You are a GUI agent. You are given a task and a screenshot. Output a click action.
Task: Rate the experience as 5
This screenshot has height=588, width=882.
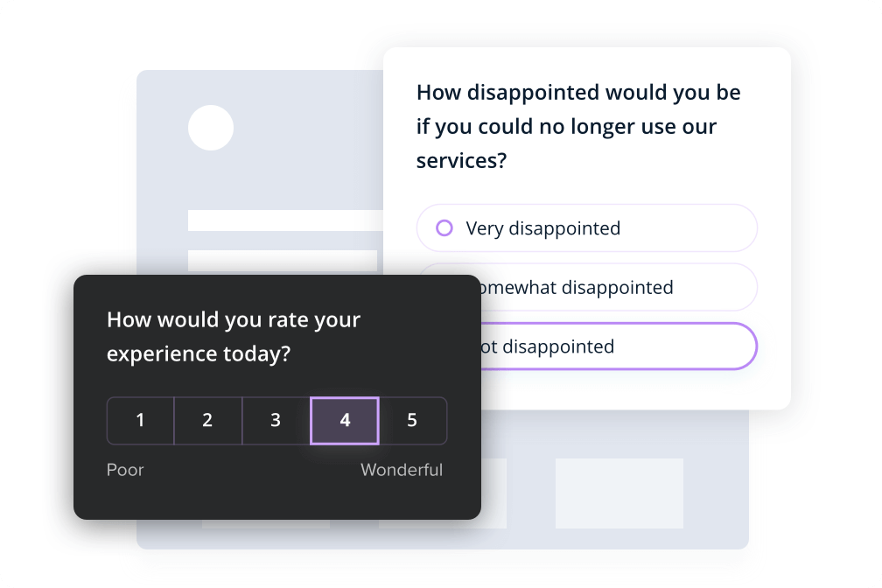(x=413, y=420)
